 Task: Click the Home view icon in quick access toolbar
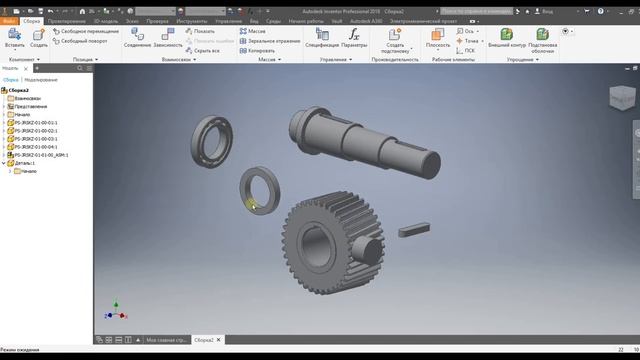pyautogui.click(x=82, y=11)
